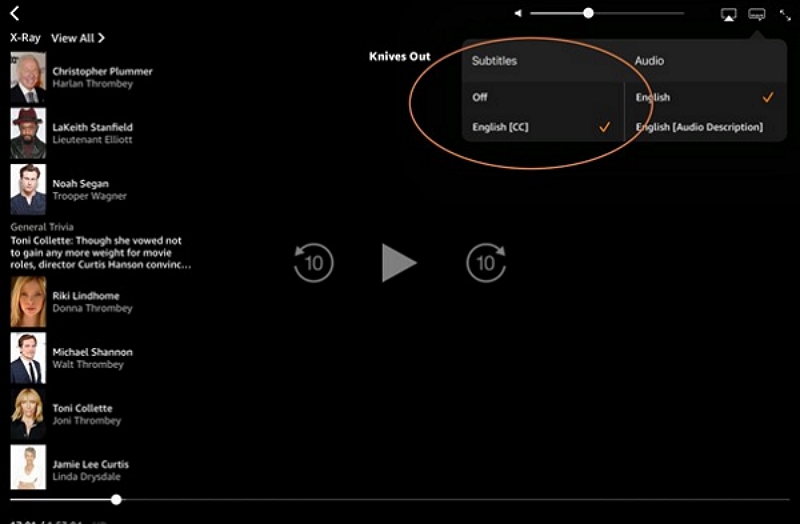800x524 pixels.
Task: Rewind 10 seconds
Action: coord(314,263)
